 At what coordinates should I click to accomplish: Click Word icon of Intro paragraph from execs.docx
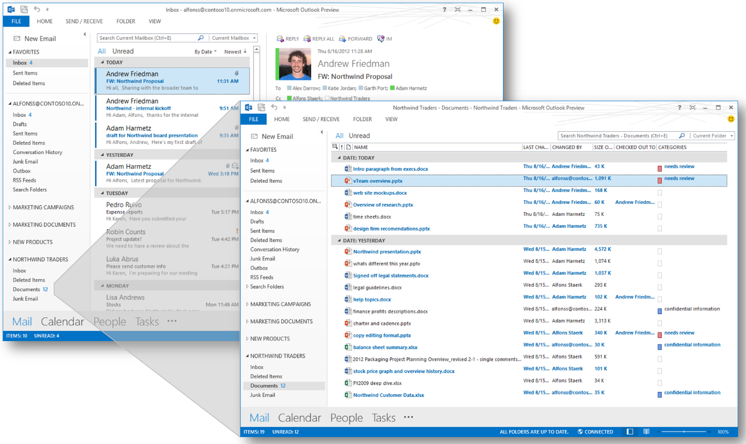[x=348, y=168]
